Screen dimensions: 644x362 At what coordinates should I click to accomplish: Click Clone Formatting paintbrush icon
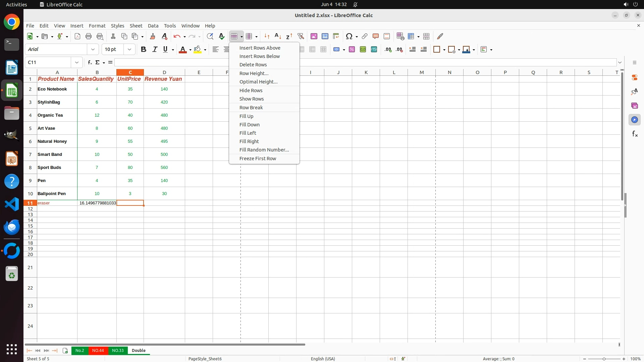[x=153, y=36]
